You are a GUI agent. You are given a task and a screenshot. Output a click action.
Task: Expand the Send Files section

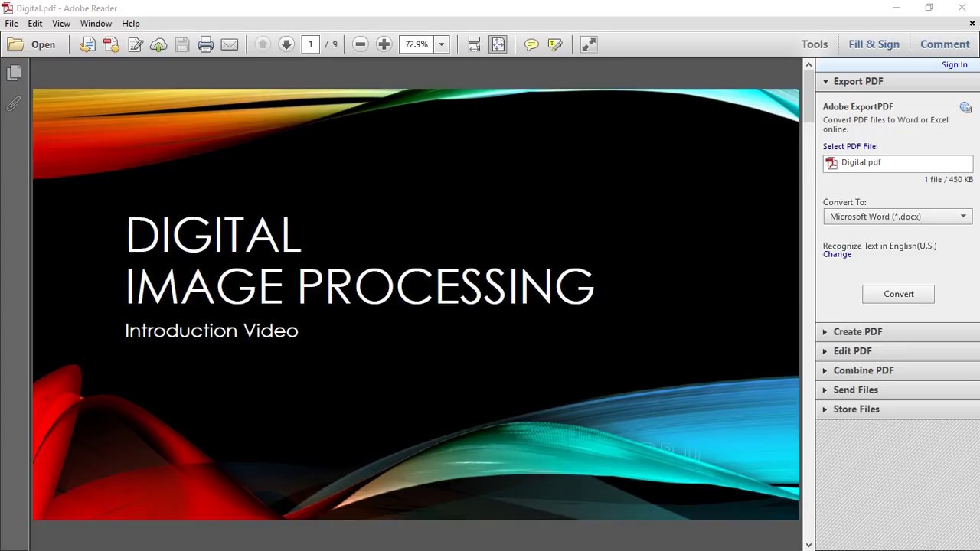[897, 390]
